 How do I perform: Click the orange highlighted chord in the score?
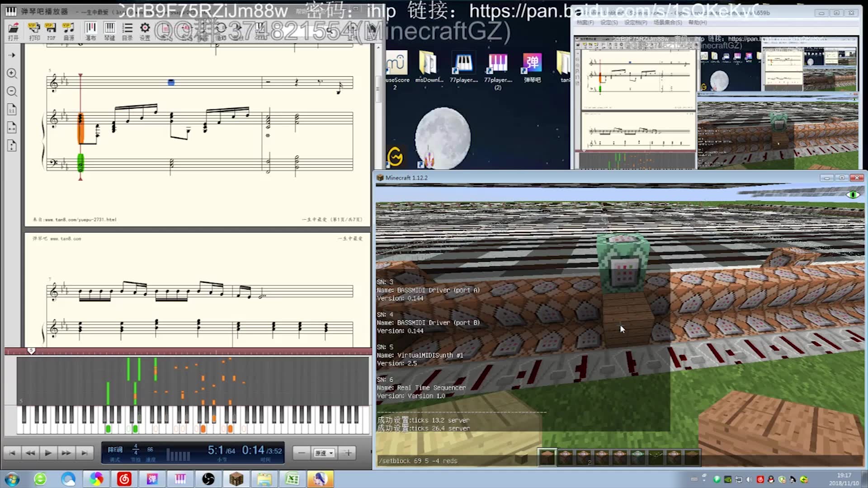click(81, 128)
